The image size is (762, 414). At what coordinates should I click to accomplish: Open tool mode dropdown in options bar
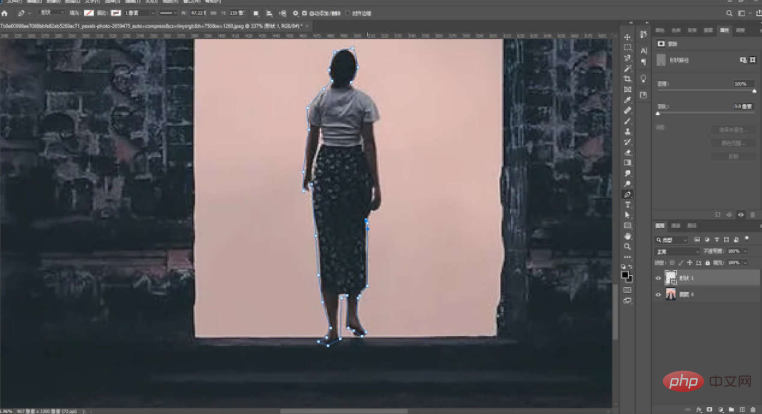point(52,13)
